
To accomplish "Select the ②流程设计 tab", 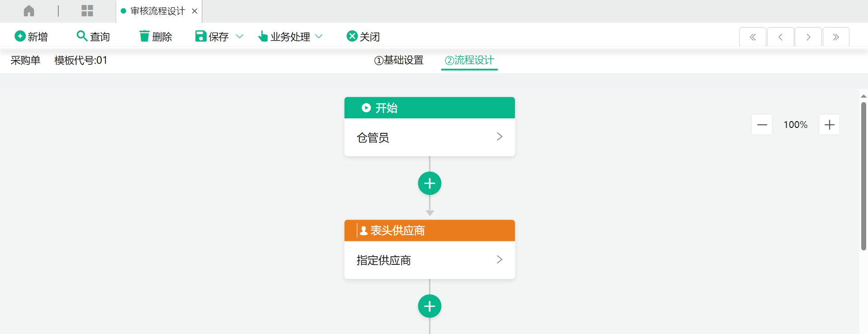I will pos(469,61).
